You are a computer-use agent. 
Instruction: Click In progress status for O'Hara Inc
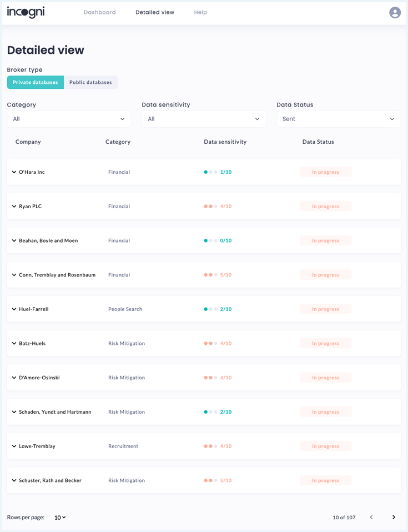(x=326, y=172)
